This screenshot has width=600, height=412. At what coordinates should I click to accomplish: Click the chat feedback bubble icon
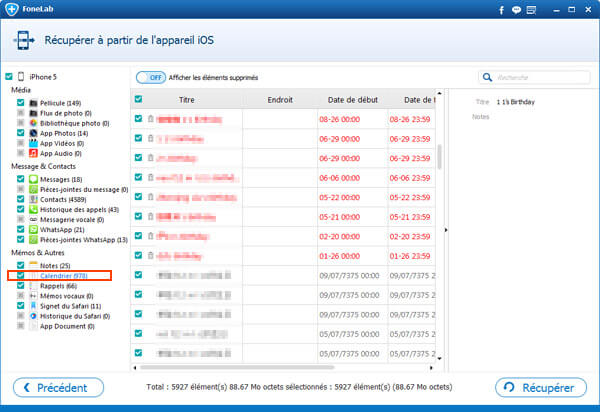click(515, 11)
